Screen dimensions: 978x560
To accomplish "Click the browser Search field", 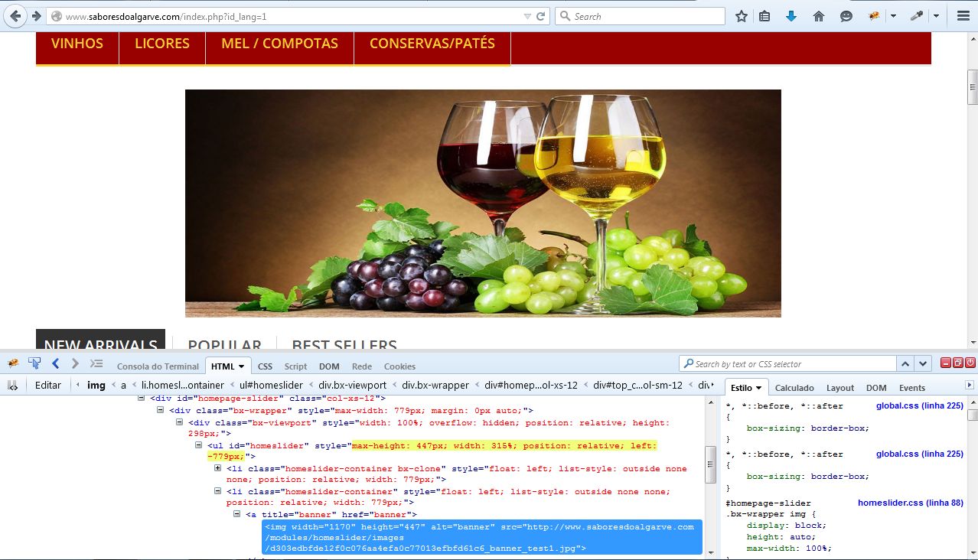I will click(640, 16).
